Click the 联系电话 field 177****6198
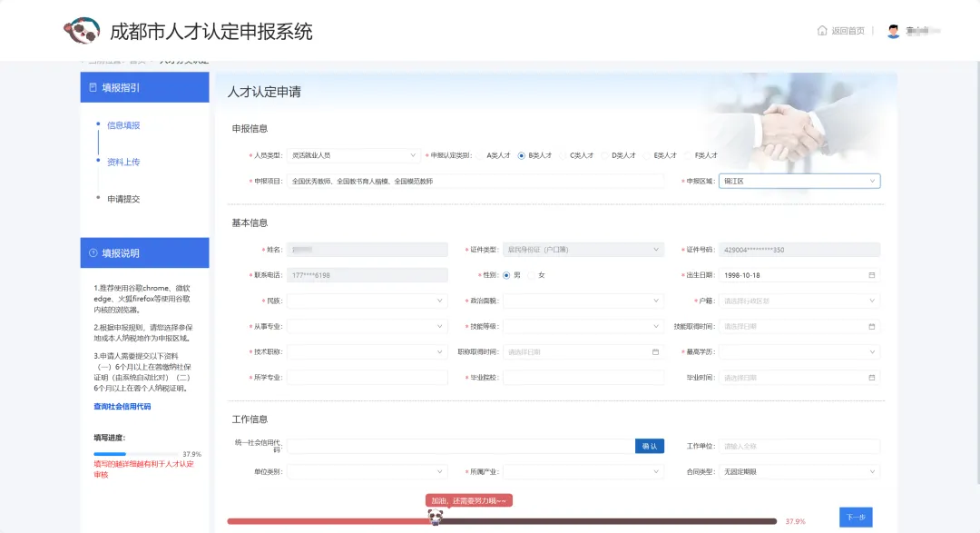This screenshot has width=980, height=533. 367,275
